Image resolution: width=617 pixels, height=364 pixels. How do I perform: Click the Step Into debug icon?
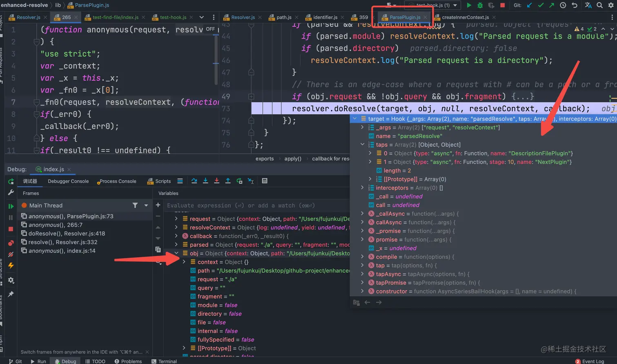click(x=205, y=181)
